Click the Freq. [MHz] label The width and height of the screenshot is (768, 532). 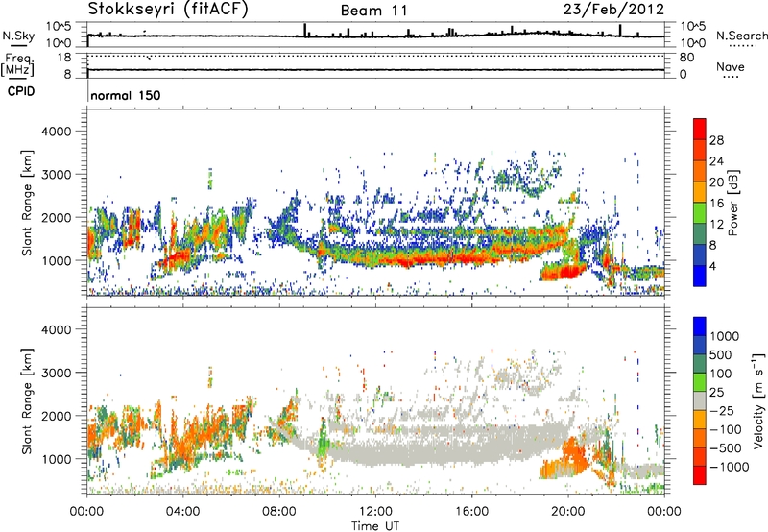pos(17,65)
